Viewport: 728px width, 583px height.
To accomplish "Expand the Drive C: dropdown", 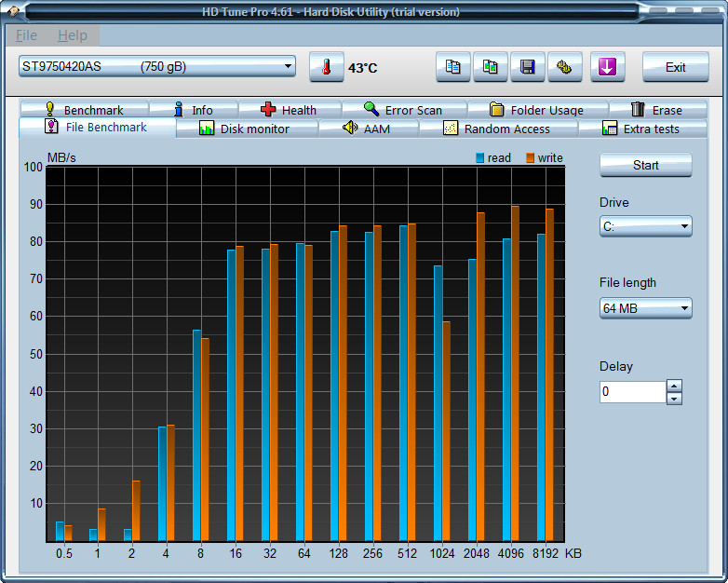I will pos(645,226).
